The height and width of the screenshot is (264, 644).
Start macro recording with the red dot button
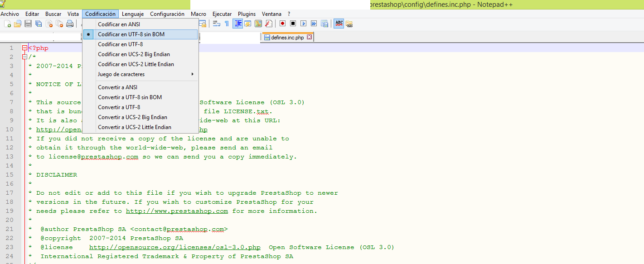tap(282, 24)
